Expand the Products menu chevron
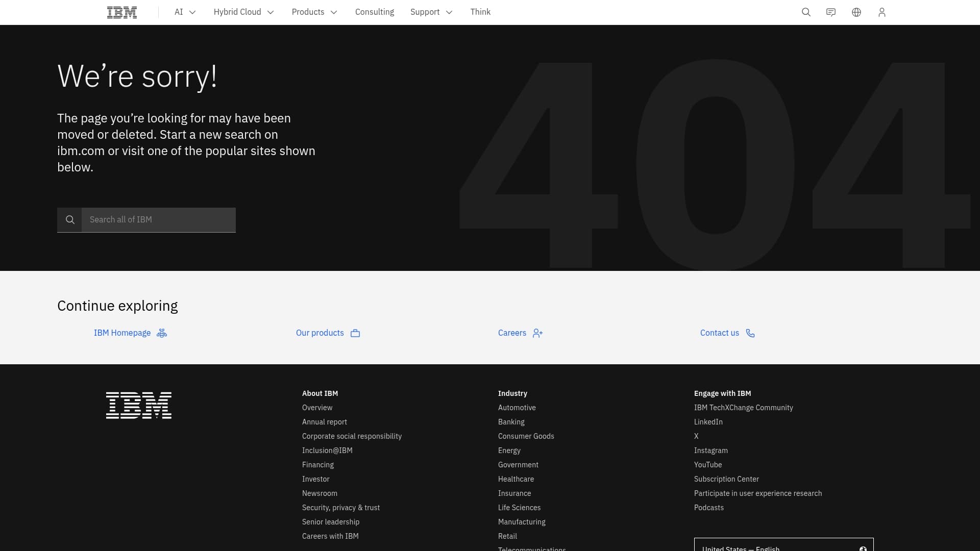 pos(334,12)
